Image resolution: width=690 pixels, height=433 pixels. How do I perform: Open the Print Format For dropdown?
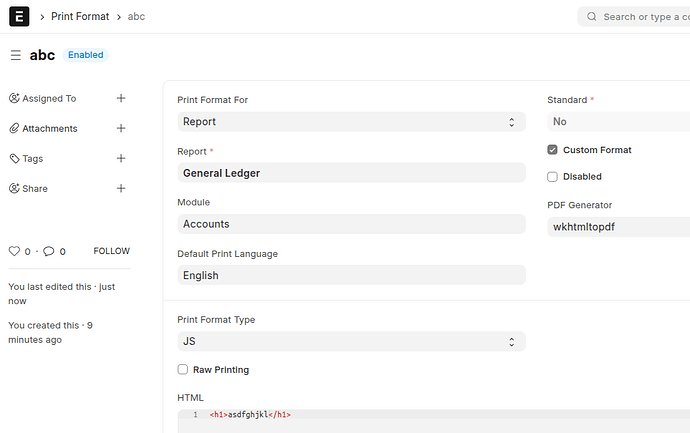(x=351, y=121)
